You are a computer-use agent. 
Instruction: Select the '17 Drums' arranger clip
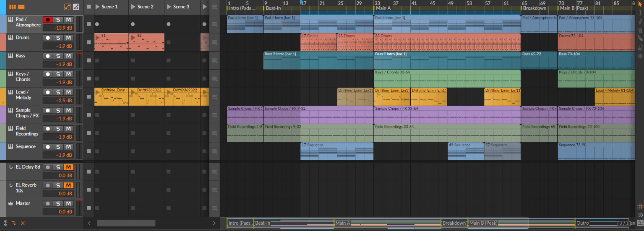[318, 42]
